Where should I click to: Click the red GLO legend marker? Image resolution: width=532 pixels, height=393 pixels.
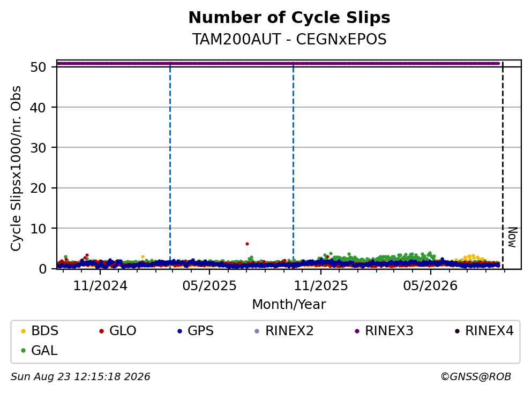click(101, 331)
